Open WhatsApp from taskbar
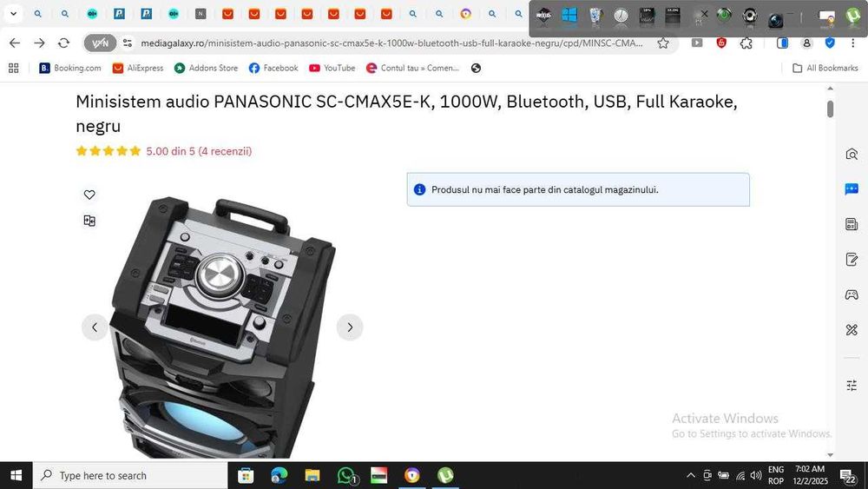Viewport: 868px width, 489px height. tap(346, 475)
